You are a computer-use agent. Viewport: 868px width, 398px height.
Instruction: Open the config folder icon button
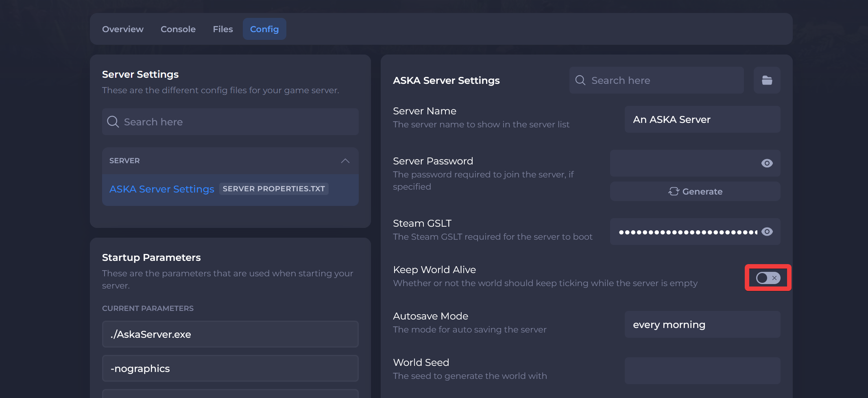(767, 80)
